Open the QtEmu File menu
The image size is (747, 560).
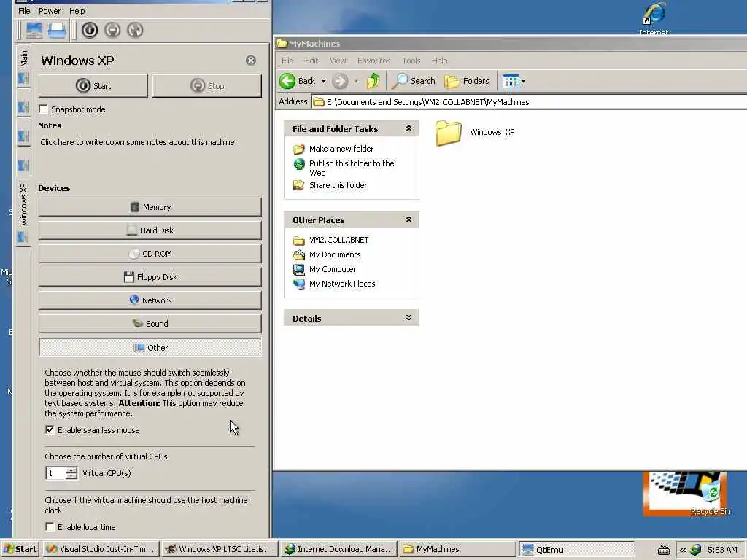point(24,10)
